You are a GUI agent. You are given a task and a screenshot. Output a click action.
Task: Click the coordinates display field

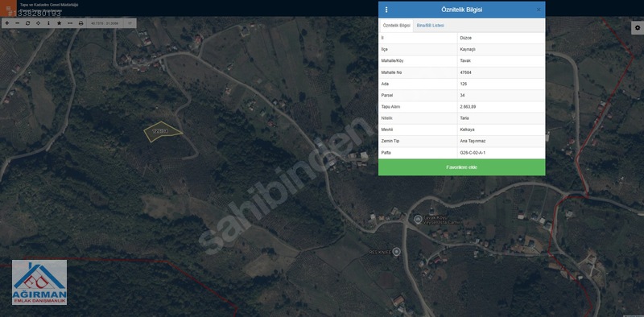tap(105, 23)
